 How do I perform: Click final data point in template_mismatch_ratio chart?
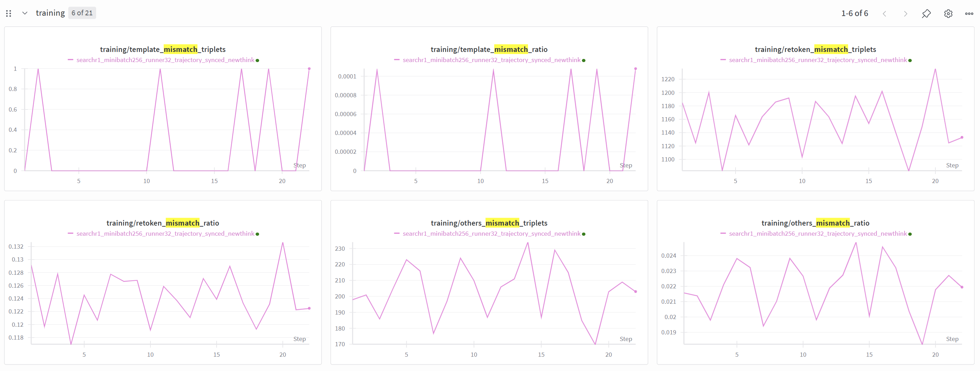click(635, 69)
